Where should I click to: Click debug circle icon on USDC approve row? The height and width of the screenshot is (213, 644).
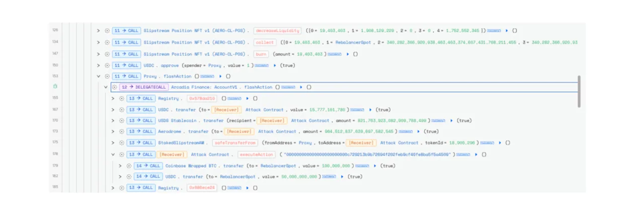[x=107, y=65]
